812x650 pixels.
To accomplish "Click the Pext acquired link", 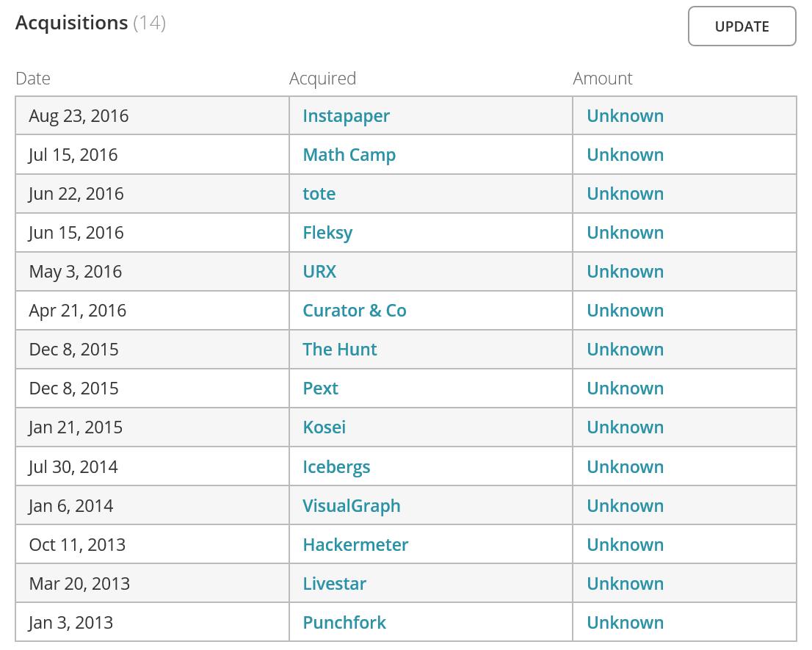I will tap(320, 389).
